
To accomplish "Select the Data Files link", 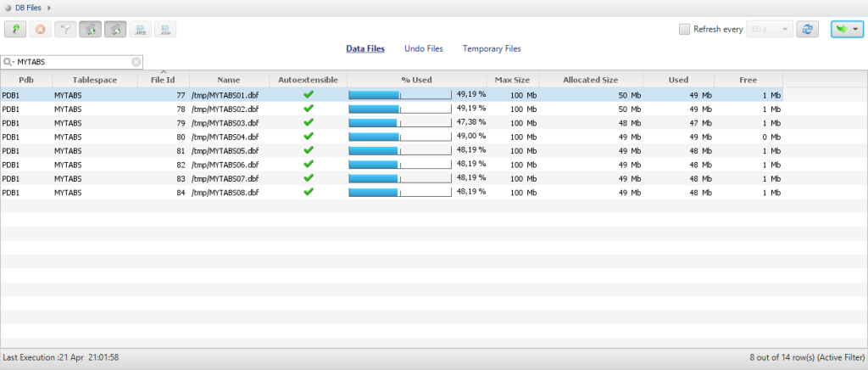I will (365, 49).
